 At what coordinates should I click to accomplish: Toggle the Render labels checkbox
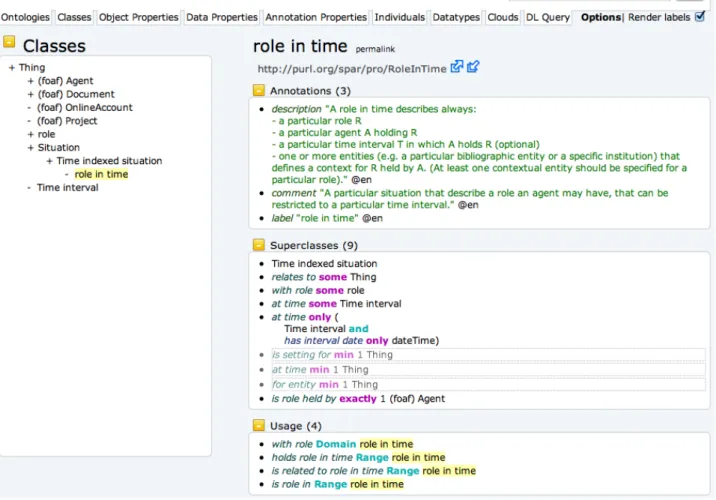tap(700, 16)
